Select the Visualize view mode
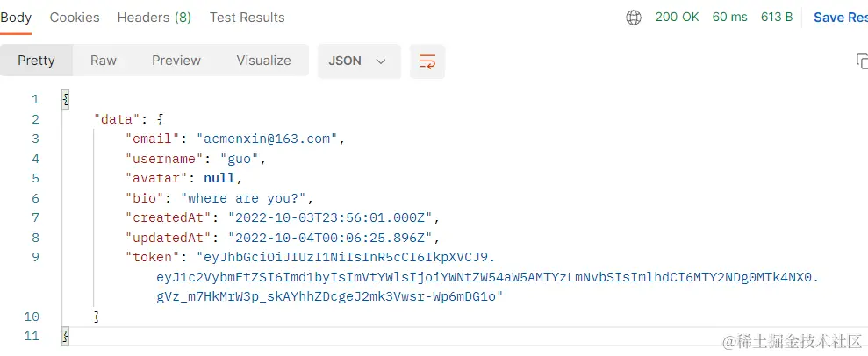This screenshot has width=868, height=356. click(x=263, y=61)
